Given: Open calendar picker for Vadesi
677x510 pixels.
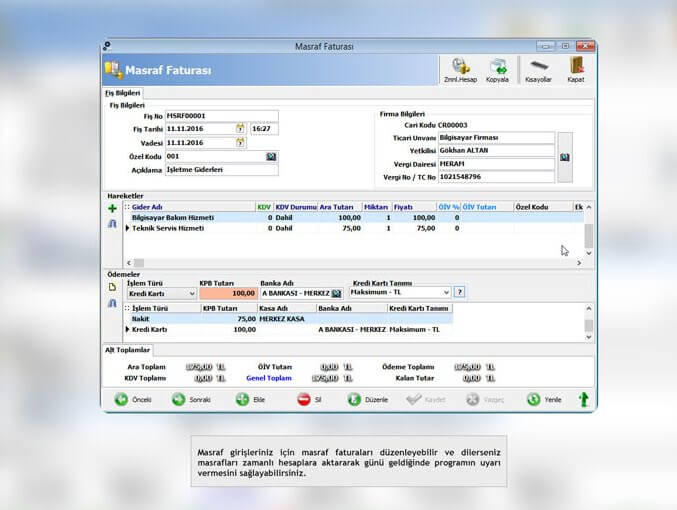Looking at the screenshot, I should tap(240, 143).
